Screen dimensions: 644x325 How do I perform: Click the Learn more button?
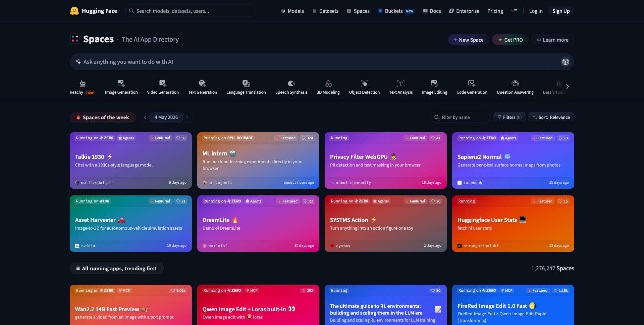[x=552, y=40]
